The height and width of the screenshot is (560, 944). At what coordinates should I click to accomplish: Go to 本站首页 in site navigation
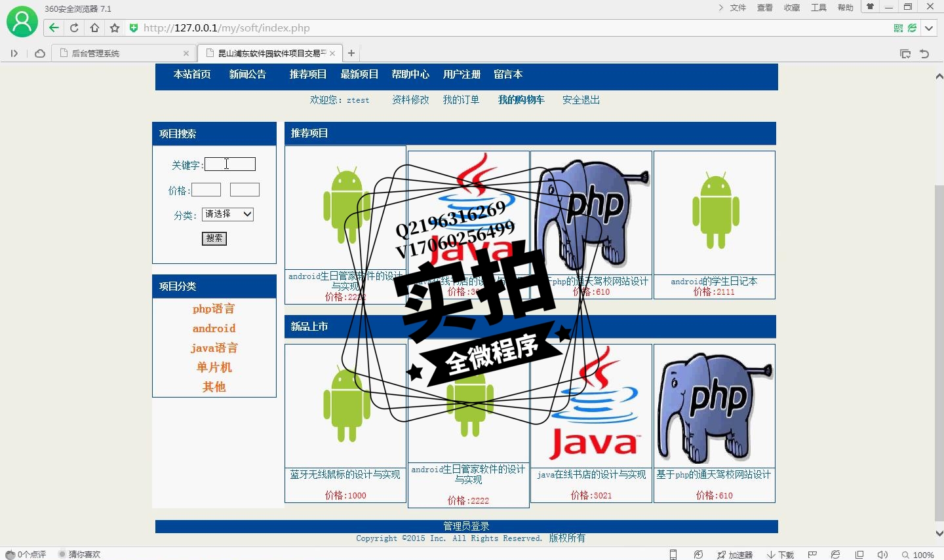[x=192, y=75]
